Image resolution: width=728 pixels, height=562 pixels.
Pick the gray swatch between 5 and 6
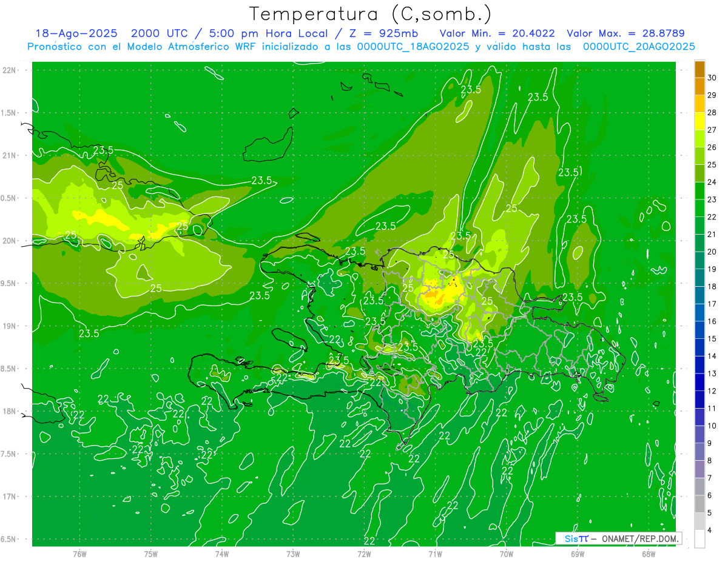click(x=699, y=504)
